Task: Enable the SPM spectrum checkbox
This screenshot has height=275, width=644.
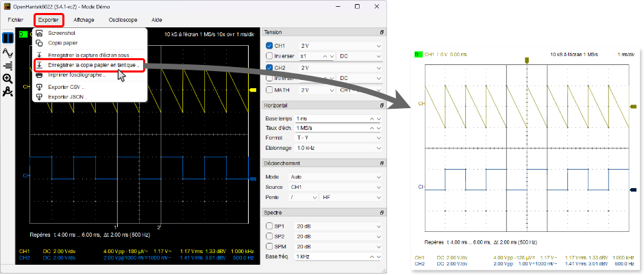Action: [269, 246]
